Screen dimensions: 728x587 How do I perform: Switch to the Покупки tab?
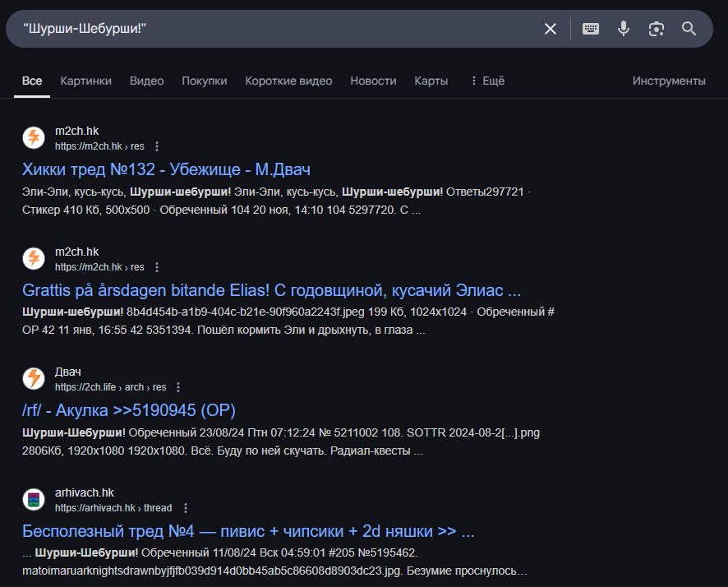(205, 81)
